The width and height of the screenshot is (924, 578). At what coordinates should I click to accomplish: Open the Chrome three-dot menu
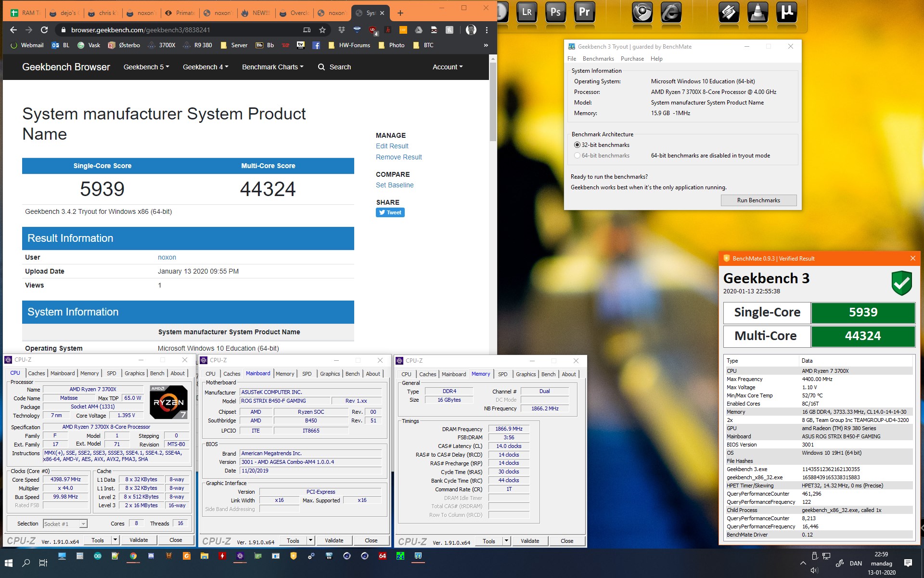[487, 30]
